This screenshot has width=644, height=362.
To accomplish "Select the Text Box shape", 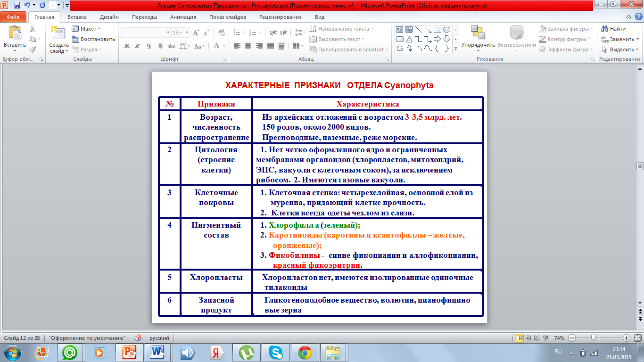I will point(399,29).
